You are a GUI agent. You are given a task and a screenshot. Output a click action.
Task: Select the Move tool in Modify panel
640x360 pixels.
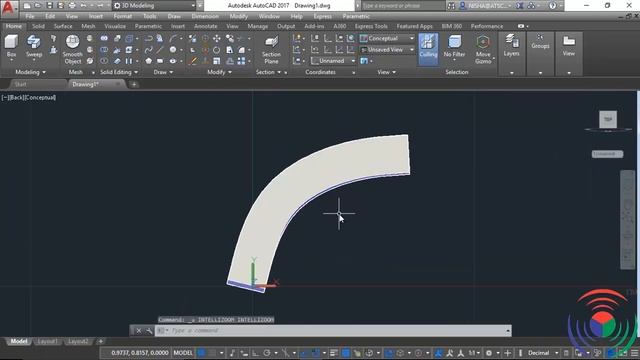pyautogui.click(x=216, y=38)
